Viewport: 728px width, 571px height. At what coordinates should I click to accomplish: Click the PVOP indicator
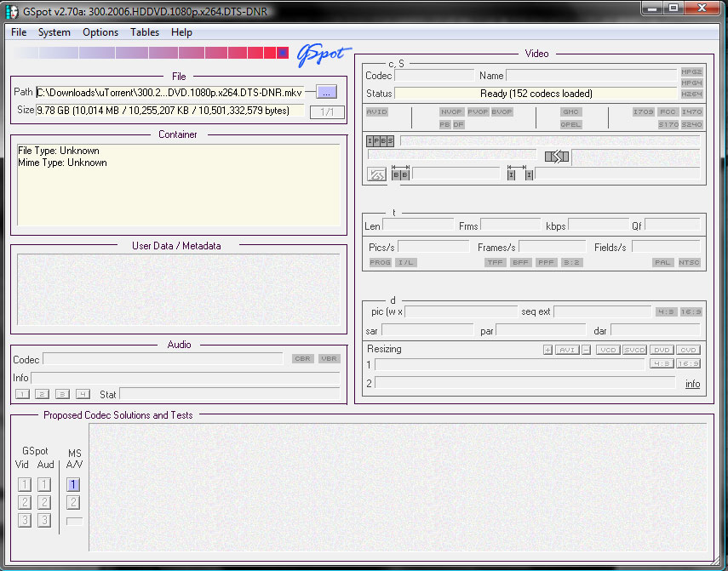(x=478, y=111)
